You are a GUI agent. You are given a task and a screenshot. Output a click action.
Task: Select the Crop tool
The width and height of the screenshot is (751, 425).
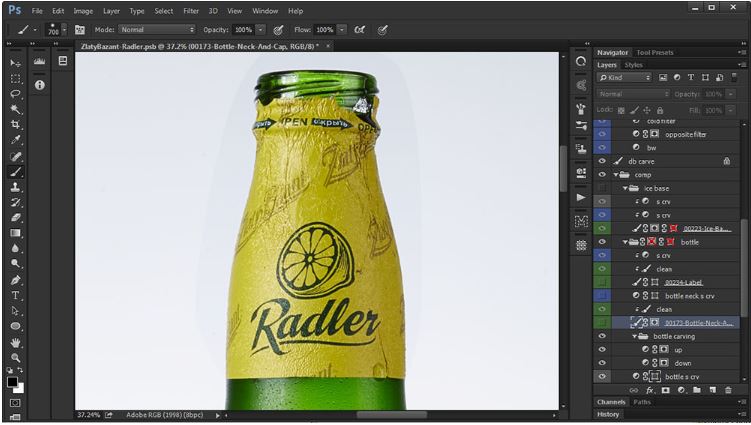pyautogui.click(x=15, y=125)
